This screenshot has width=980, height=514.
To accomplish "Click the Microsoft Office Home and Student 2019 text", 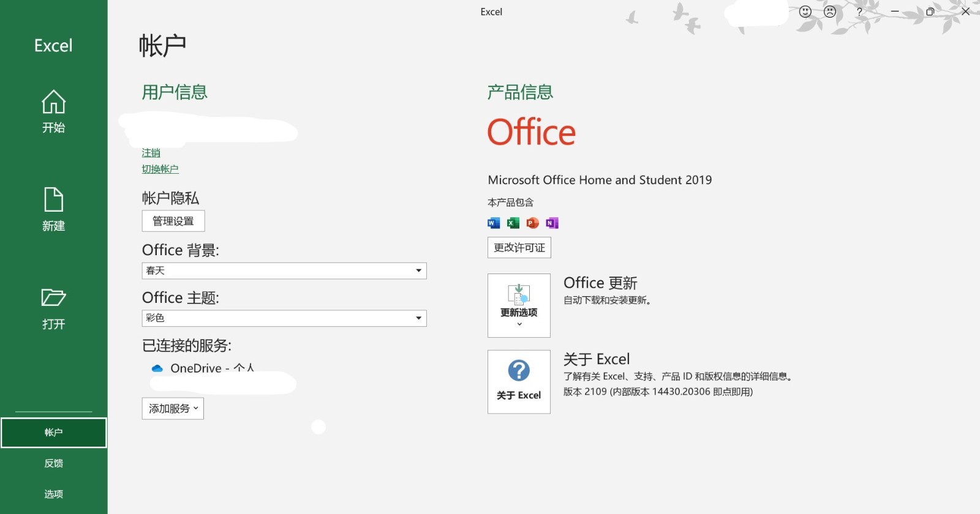I will tap(600, 180).
